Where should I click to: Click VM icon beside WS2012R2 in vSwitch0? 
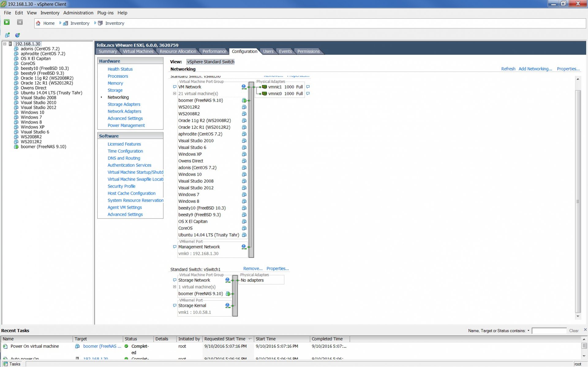(244, 107)
